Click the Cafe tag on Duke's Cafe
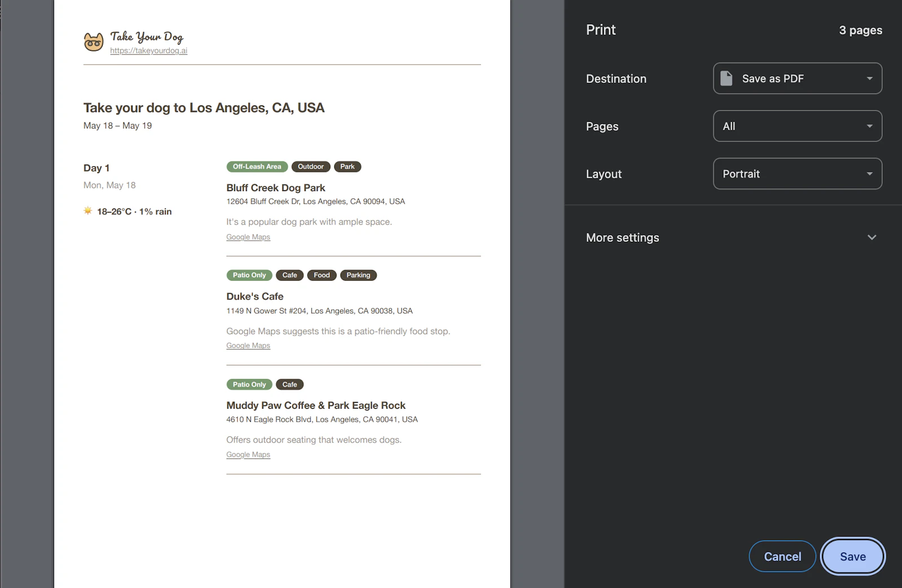The width and height of the screenshot is (902, 588). click(x=290, y=275)
